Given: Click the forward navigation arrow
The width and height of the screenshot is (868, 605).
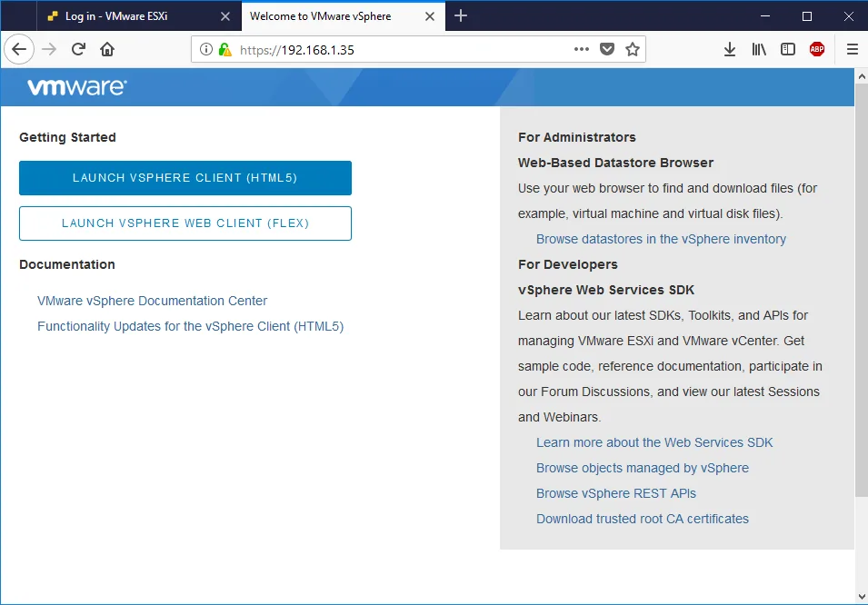Looking at the screenshot, I should (x=49, y=49).
